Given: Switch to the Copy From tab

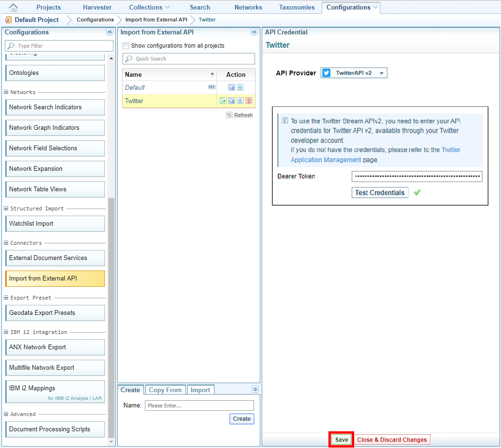Looking at the screenshot, I should (x=165, y=390).
